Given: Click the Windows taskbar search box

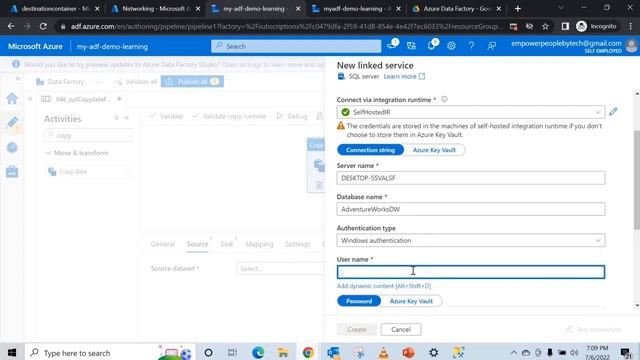Looking at the screenshot, I should [x=111, y=352].
